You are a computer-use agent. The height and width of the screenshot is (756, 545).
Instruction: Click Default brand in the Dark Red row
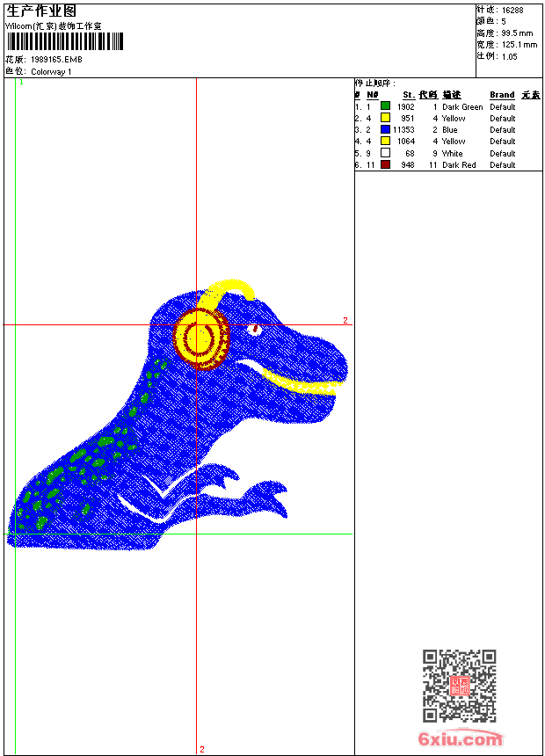click(x=503, y=165)
